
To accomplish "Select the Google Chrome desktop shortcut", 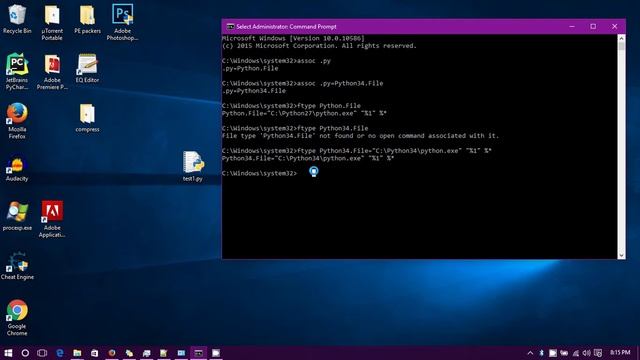I will click(x=17, y=318).
